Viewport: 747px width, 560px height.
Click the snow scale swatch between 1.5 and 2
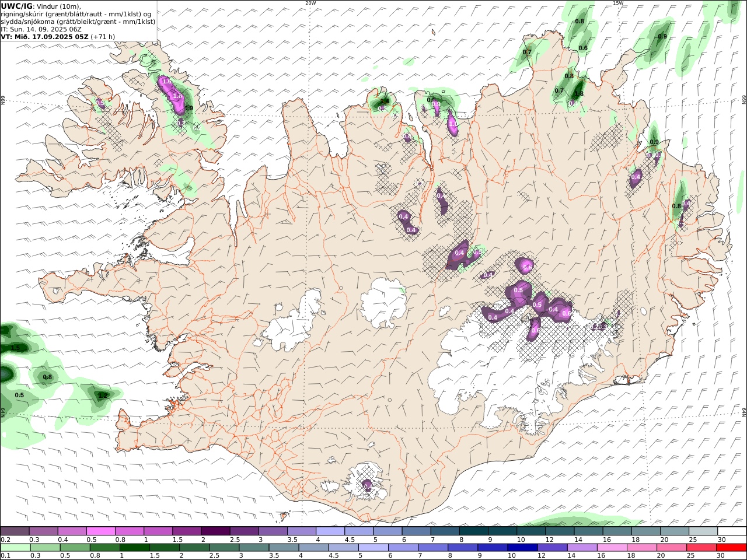point(186,531)
